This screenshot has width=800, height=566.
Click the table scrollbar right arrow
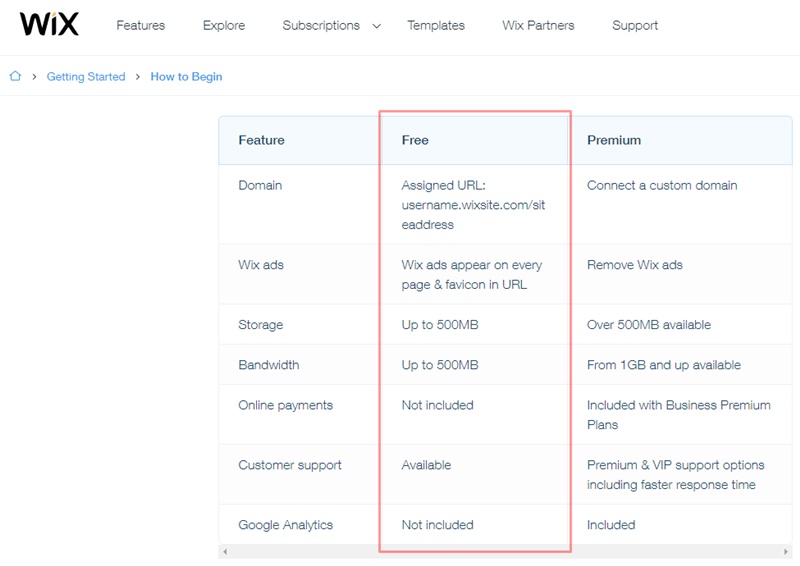click(785, 551)
